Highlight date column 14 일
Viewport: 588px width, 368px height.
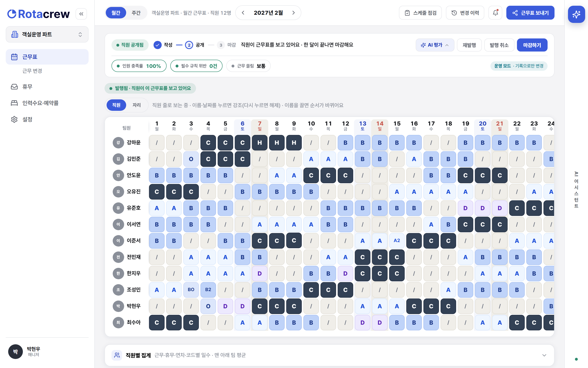click(380, 126)
